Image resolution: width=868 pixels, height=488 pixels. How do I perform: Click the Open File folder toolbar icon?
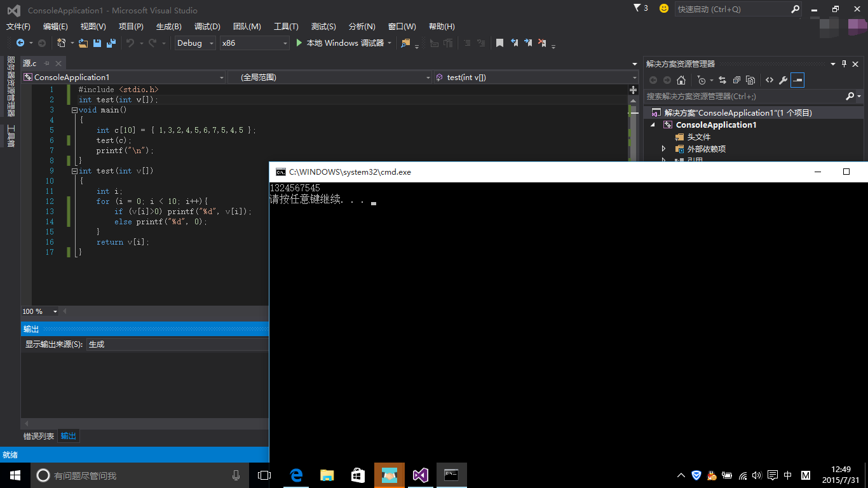click(83, 43)
